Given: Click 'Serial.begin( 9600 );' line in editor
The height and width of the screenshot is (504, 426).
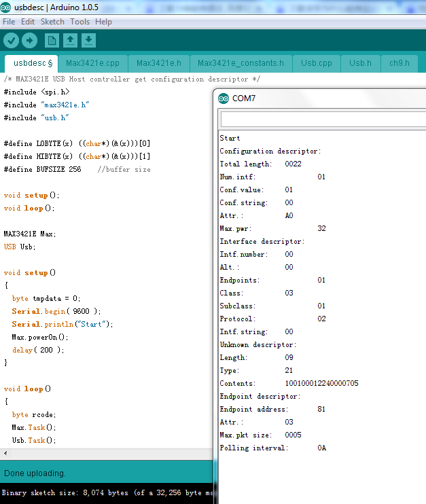Looking at the screenshot, I should click(56, 312).
